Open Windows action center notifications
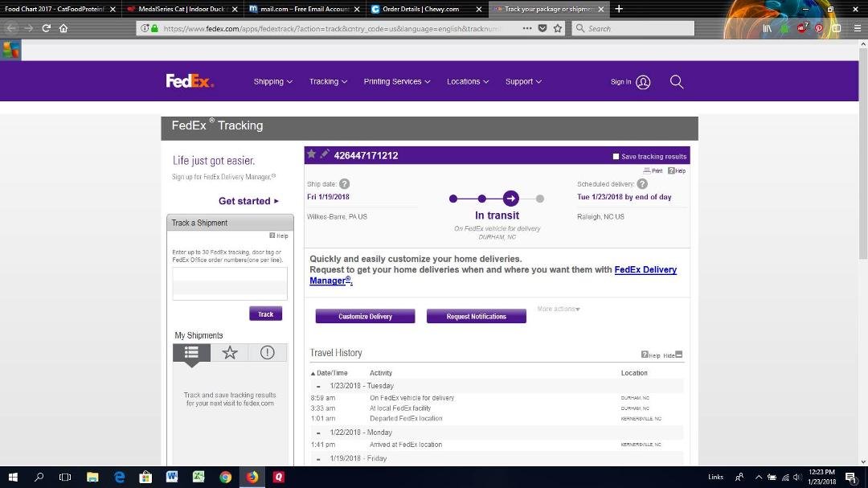The height and width of the screenshot is (488, 868). click(851, 477)
